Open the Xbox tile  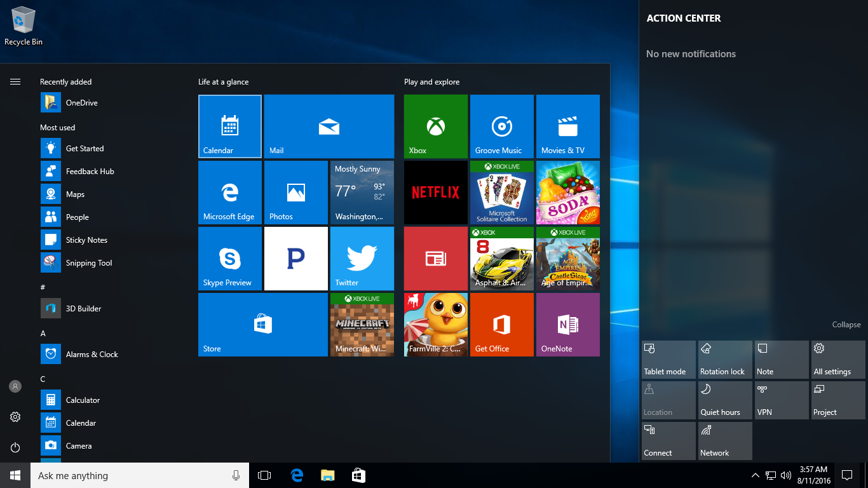435,126
